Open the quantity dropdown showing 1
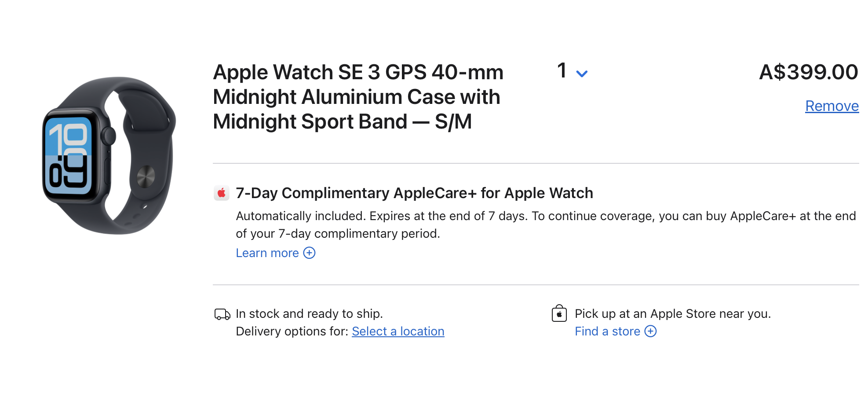 (572, 71)
